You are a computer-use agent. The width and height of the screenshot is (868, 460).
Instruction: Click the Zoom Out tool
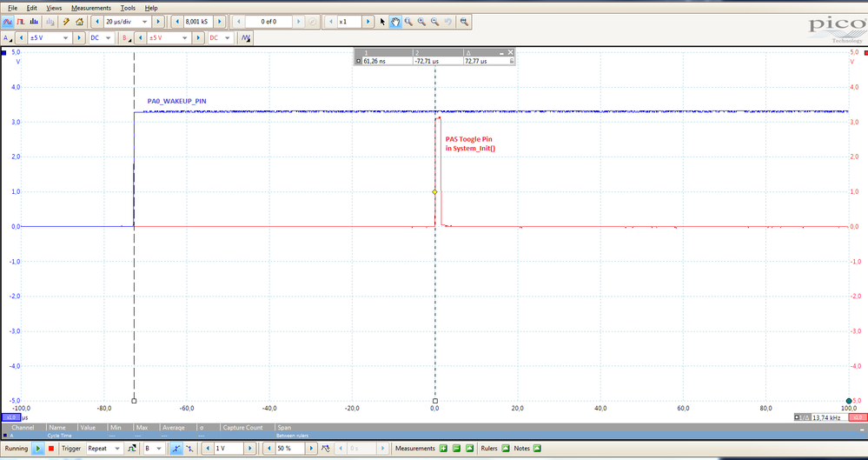click(435, 22)
